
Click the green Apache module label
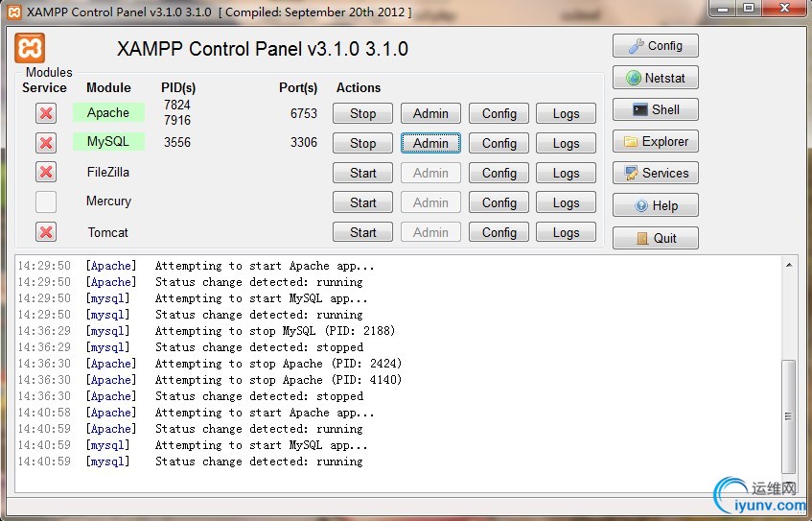tap(108, 112)
